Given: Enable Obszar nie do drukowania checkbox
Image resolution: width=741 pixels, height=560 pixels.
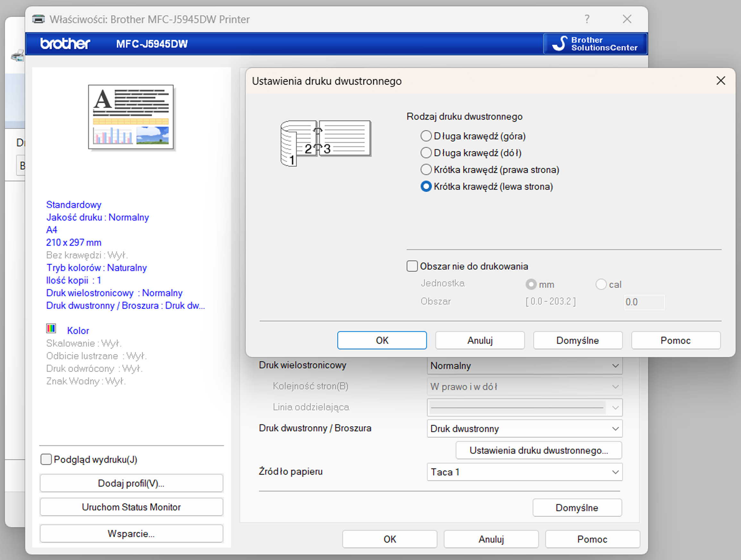Looking at the screenshot, I should tap(412, 266).
